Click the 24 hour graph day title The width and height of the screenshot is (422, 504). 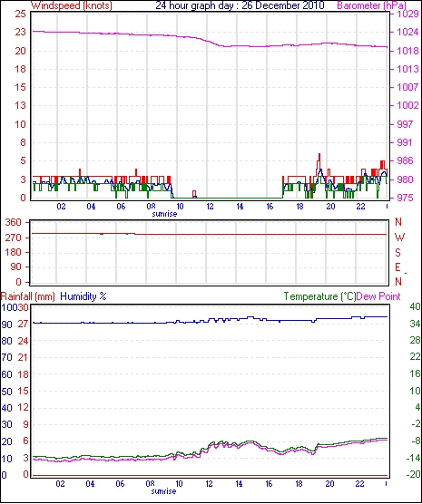point(240,5)
